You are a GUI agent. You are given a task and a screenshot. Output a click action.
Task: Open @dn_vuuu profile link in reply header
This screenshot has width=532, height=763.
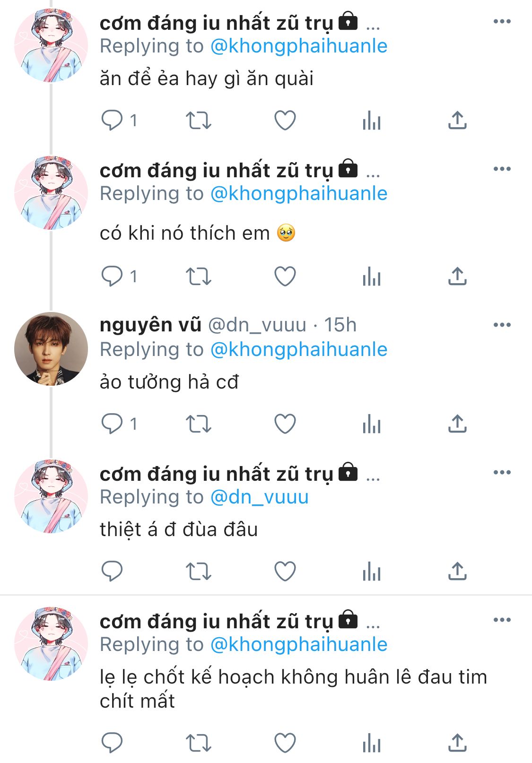(x=259, y=497)
